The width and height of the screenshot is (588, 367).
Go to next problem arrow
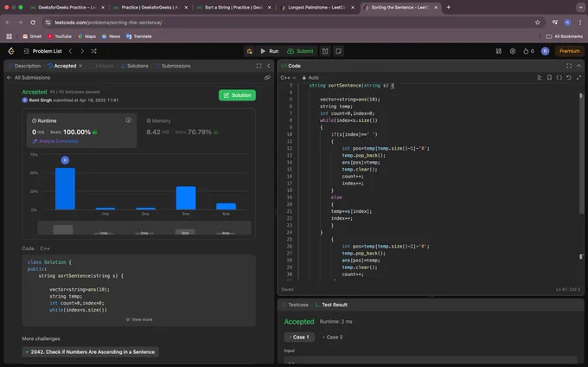click(x=82, y=51)
